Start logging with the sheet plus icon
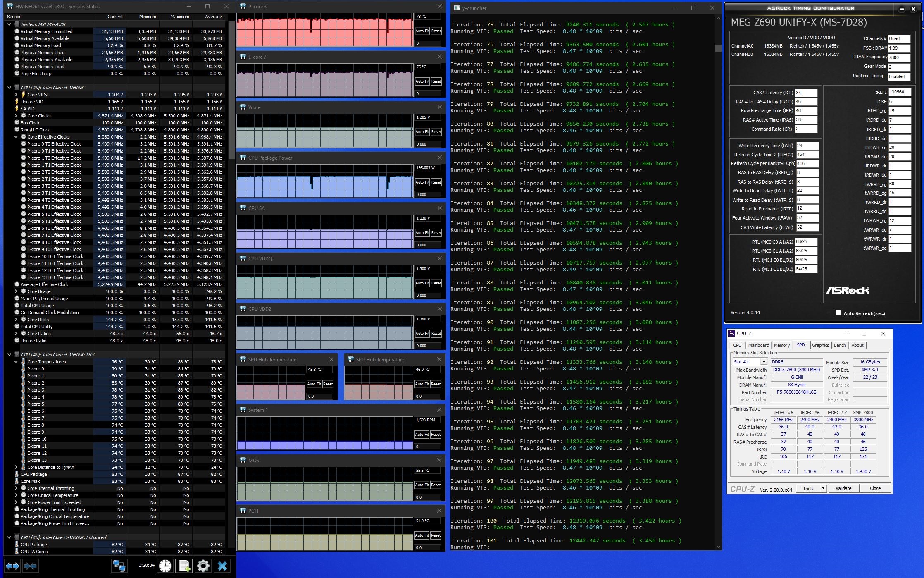924x578 pixels. [x=184, y=566]
